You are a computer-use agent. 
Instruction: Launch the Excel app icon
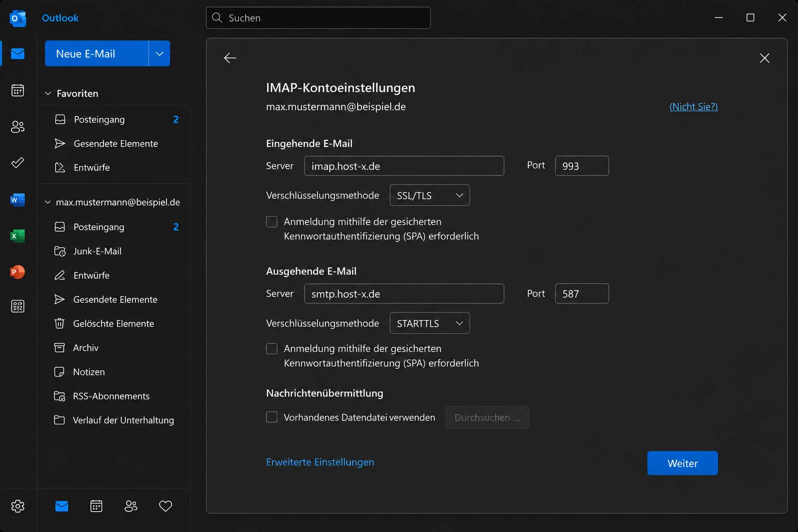[x=18, y=236]
